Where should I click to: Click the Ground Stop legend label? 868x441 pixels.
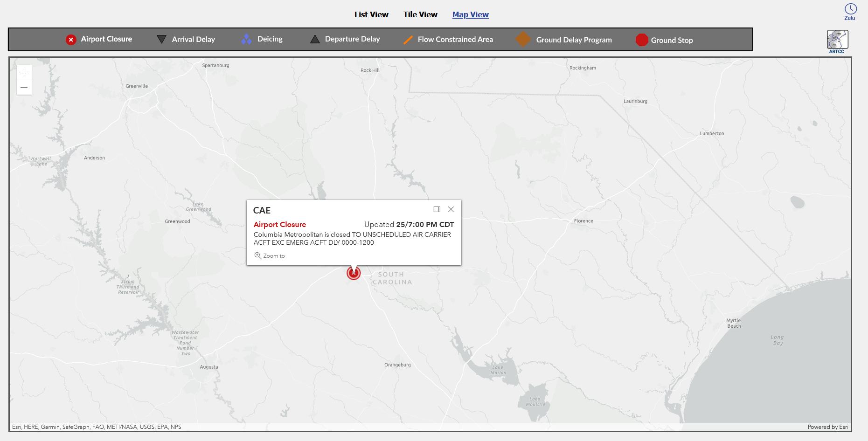(672, 41)
